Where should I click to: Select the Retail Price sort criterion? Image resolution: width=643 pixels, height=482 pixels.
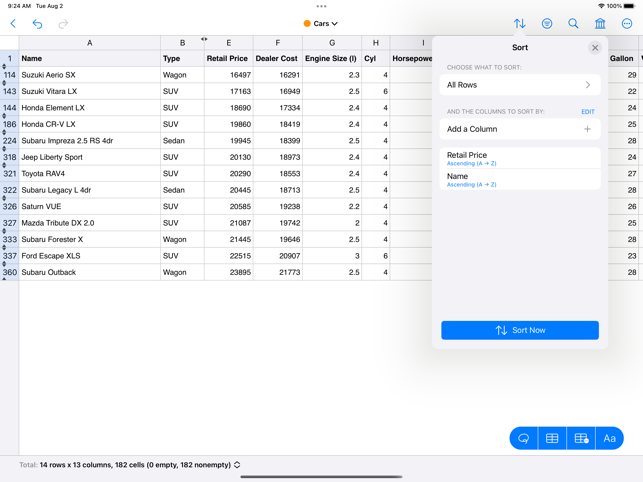point(519,158)
